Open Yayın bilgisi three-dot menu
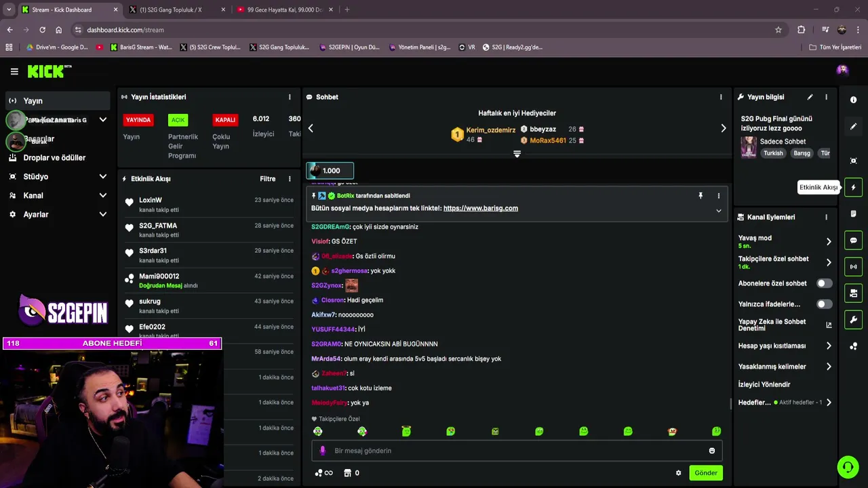This screenshot has width=868, height=488. click(826, 97)
